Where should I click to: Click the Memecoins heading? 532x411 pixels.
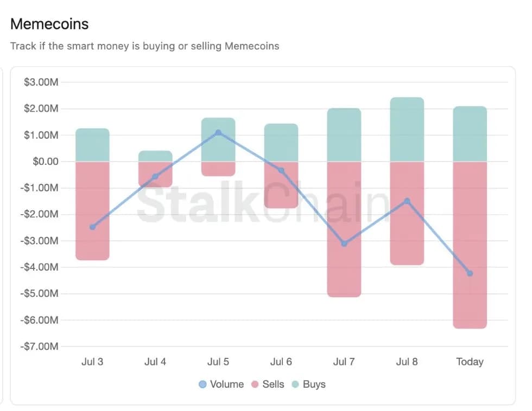49,24
